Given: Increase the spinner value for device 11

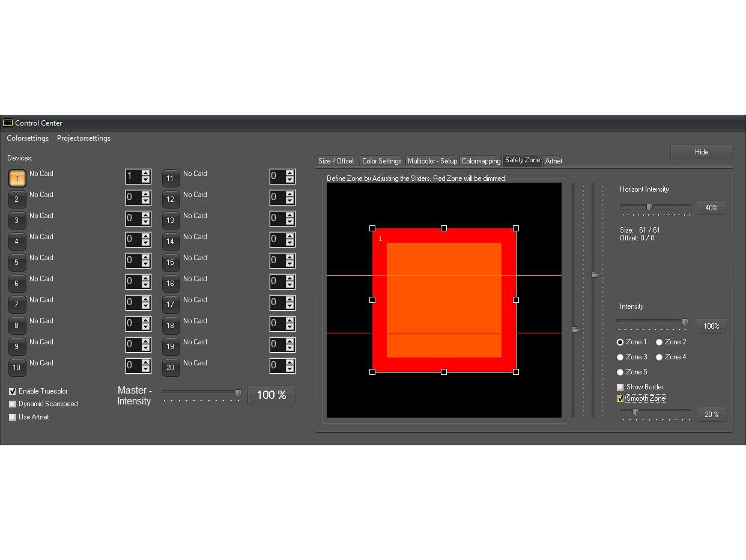Looking at the screenshot, I should [290, 173].
